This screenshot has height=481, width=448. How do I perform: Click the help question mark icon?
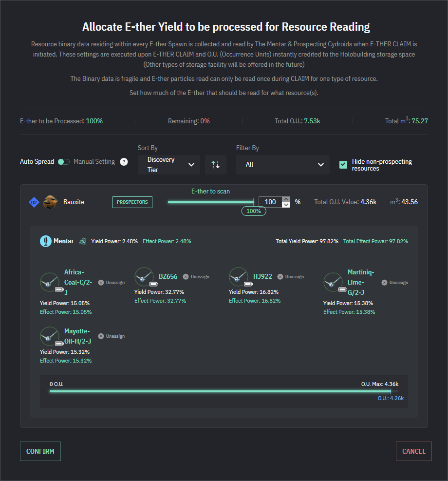coord(124,162)
